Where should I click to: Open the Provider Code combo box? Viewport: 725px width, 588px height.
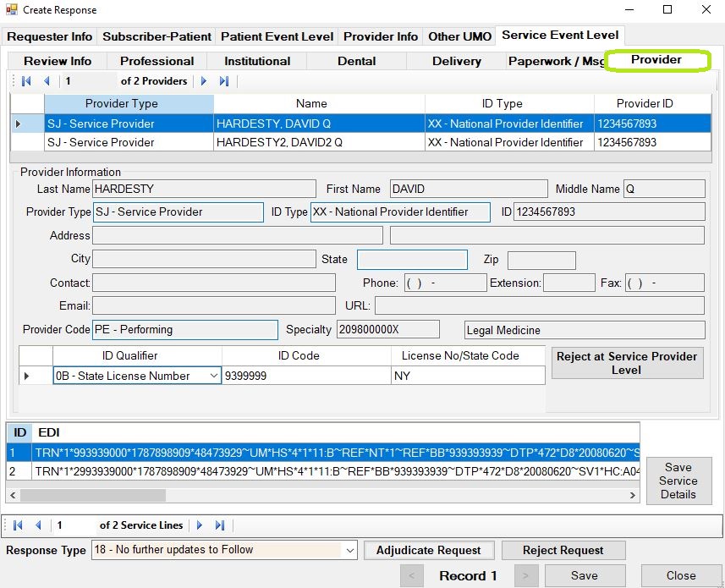[185, 330]
